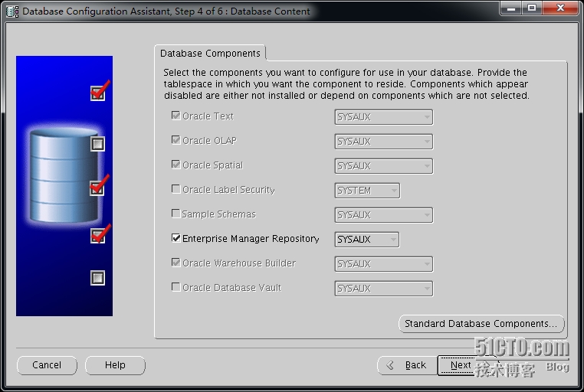Click the Database Configuration Assistant title icon
The image size is (584, 392).
point(12,11)
